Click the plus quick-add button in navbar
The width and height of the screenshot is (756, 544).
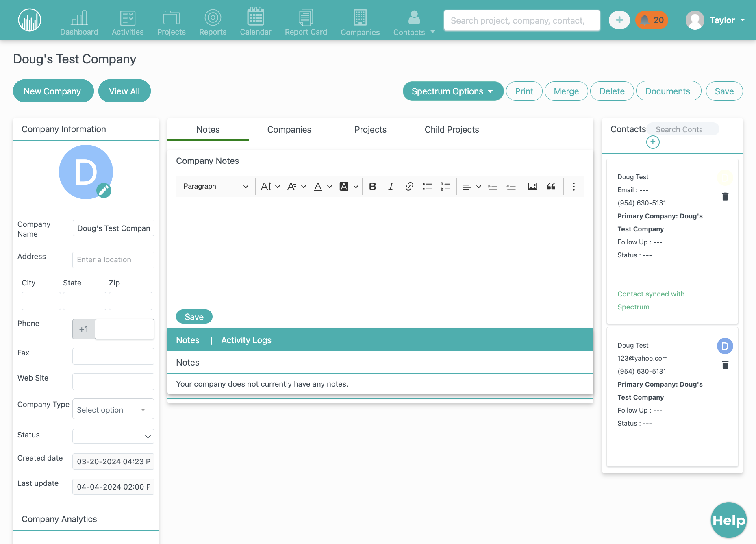point(619,20)
